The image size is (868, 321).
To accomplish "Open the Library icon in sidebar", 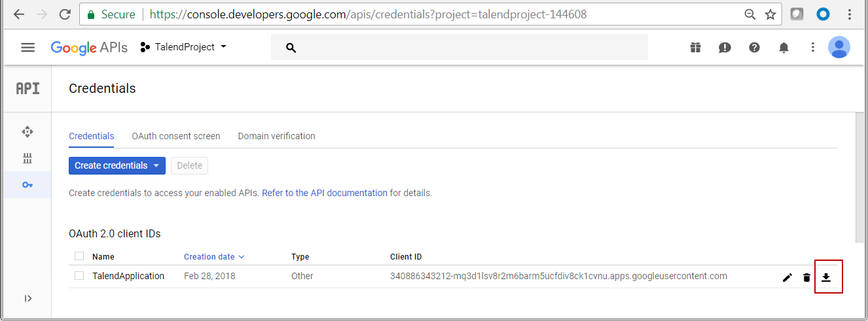I will click(27, 158).
